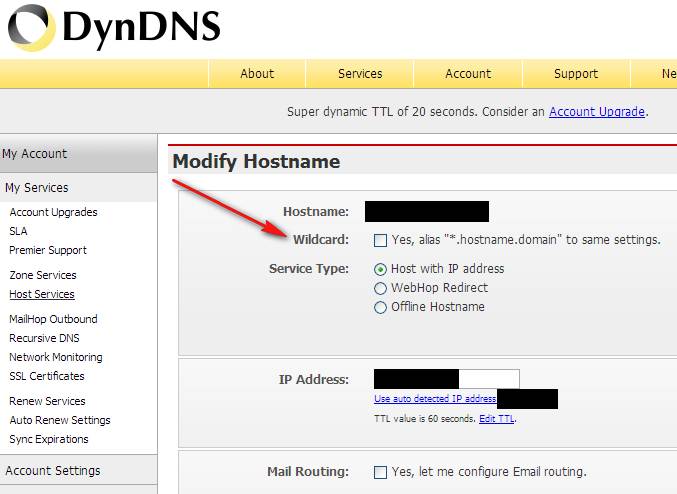This screenshot has width=677, height=494.
Task: Click Use auto detected IP address link
Action: pyautogui.click(x=435, y=399)
